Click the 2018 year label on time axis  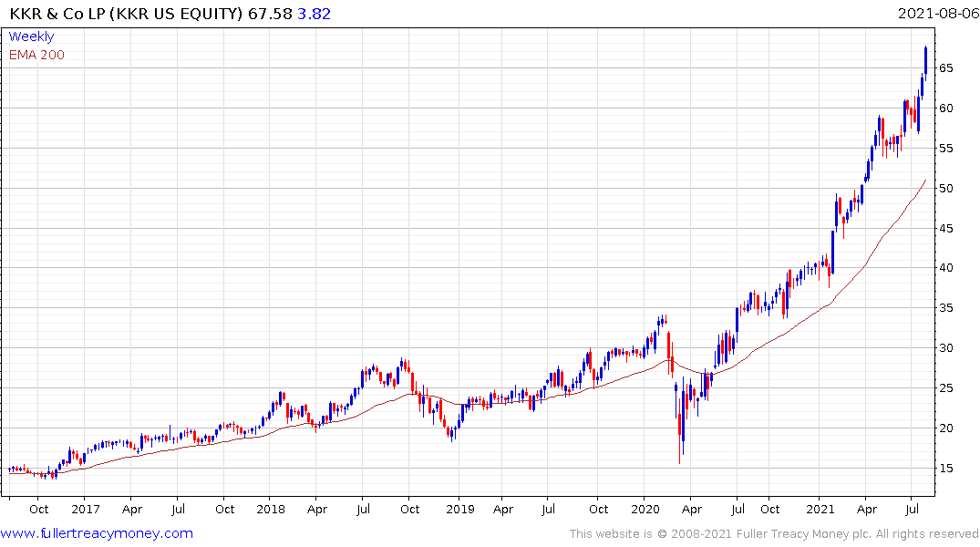tap(271, 509)
